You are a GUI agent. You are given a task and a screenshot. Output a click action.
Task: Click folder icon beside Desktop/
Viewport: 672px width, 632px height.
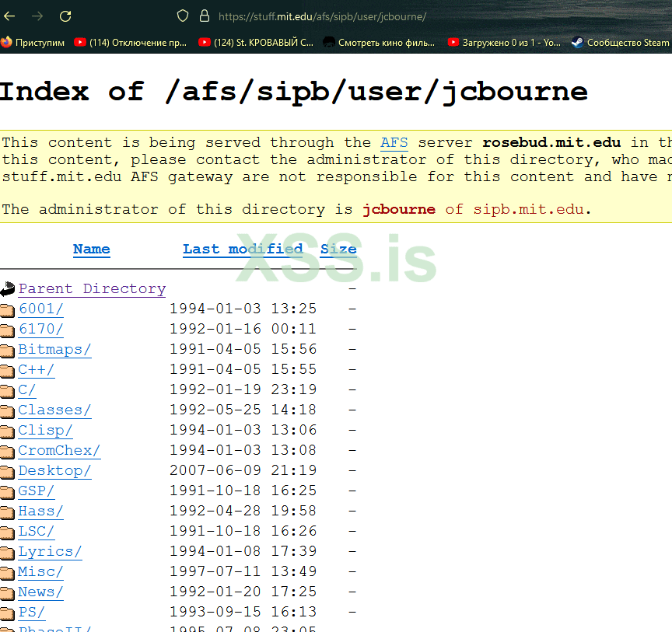pyautogui.click(x=7, y=472)
